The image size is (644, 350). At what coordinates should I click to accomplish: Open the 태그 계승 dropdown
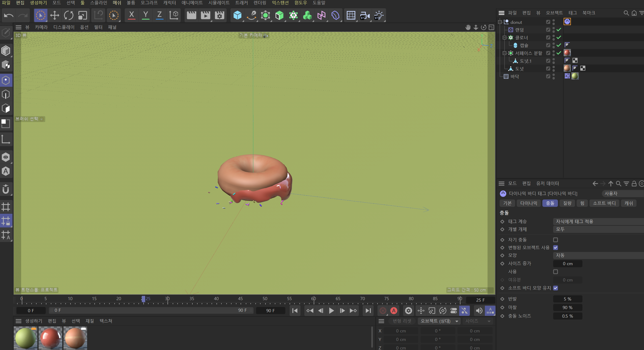[598, 222]
